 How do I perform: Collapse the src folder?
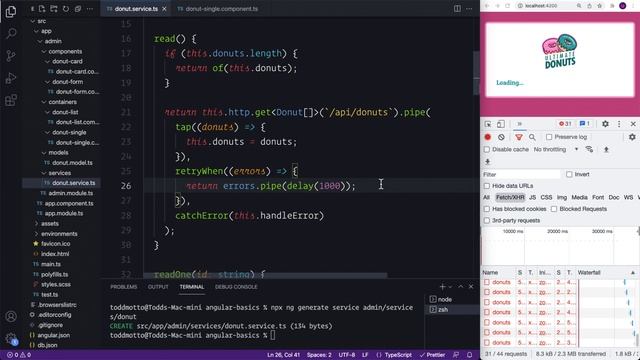coord(33,21)
